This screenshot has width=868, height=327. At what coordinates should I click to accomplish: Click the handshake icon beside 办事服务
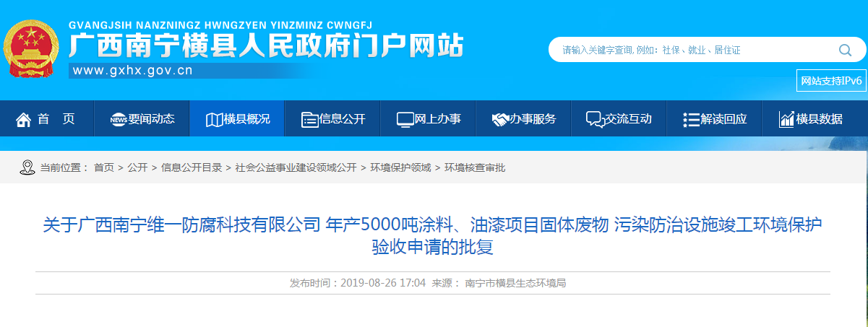[x=500, y=119]
